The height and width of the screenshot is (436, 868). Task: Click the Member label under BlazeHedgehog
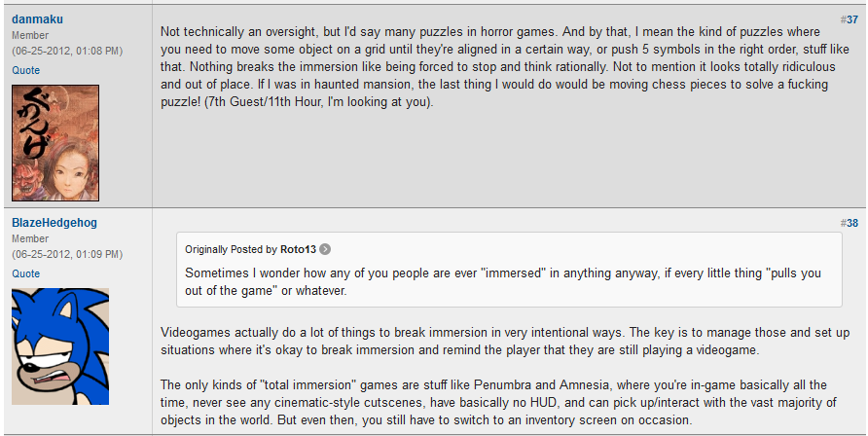click(x=30, y=238)
